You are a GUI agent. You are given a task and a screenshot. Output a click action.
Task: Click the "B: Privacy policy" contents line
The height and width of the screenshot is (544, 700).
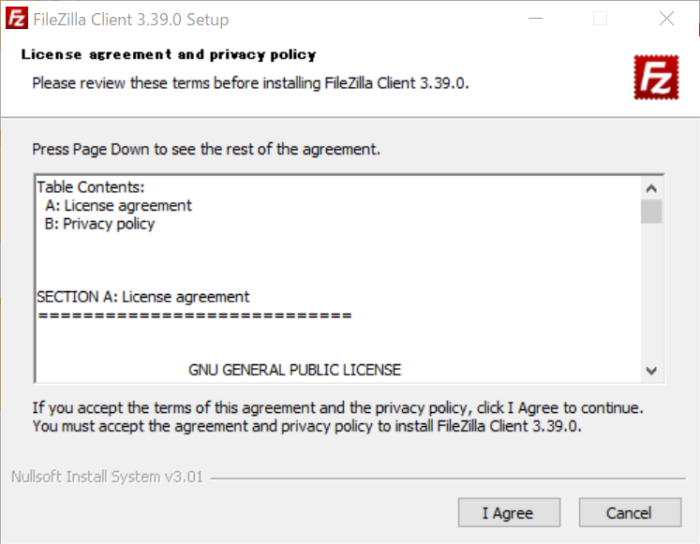(100, 224)
